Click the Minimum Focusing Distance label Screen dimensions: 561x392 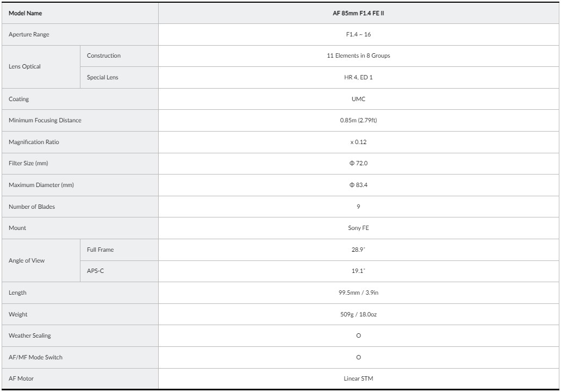point(45,120)
